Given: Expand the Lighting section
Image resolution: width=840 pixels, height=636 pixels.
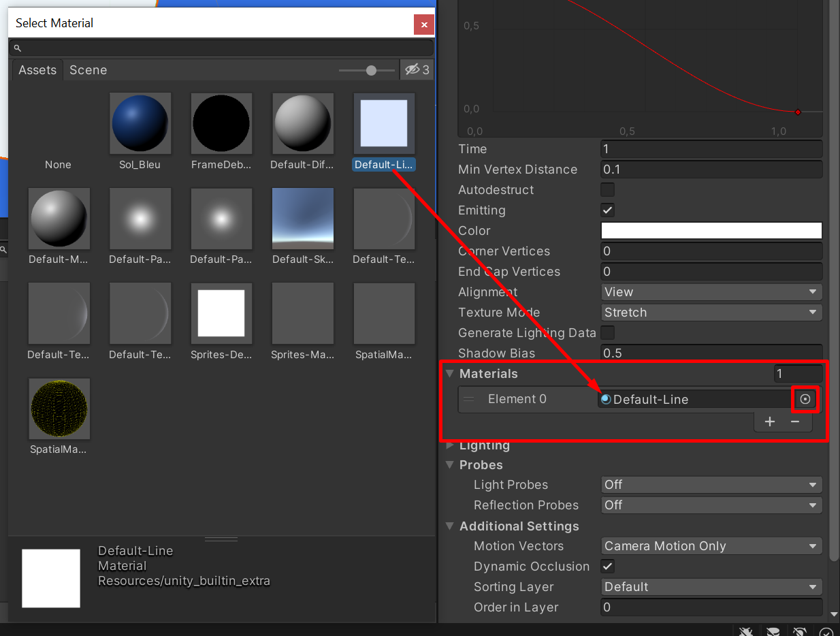Looking at the screenshot, I should coord(450,445).
